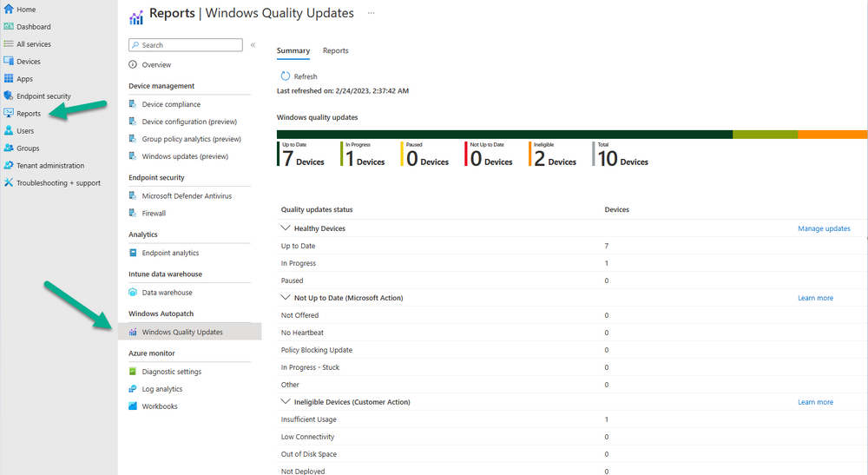Click the Home icon in left navigation
Viewport: 868px width, 475px height.
[9, 9]
